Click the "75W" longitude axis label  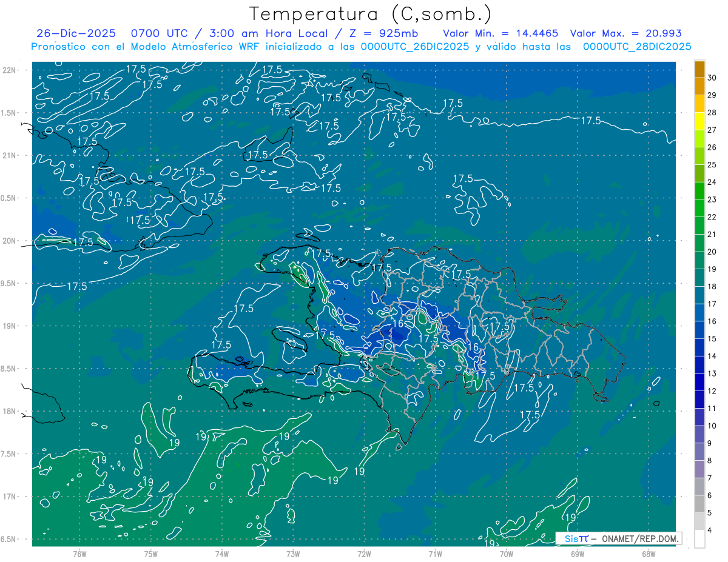151,554
